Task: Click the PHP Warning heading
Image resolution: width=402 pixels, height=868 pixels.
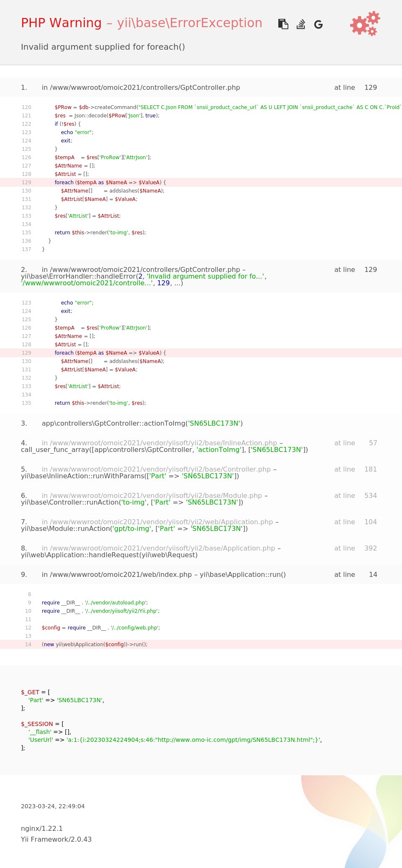Action: 61,23
